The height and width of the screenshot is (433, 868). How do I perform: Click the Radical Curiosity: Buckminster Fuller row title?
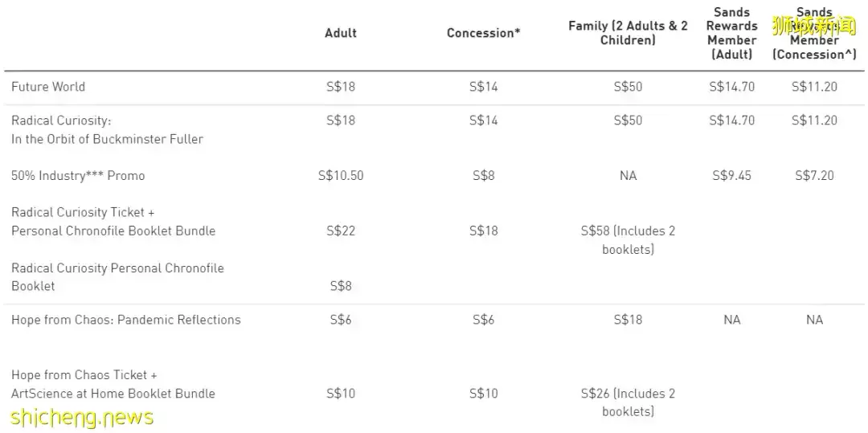pos(107,129)
